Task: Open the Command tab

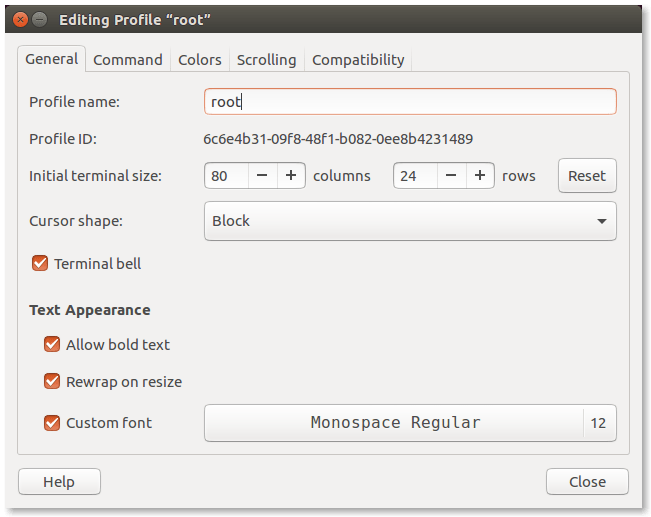Action: (128, 60)
